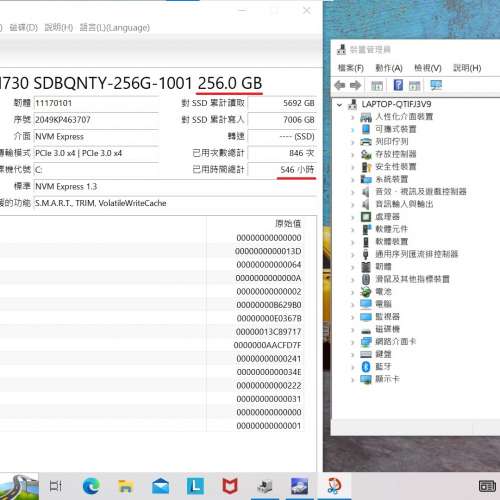
Task: Expand 軟體元件 node chevron
Action: 352,229
